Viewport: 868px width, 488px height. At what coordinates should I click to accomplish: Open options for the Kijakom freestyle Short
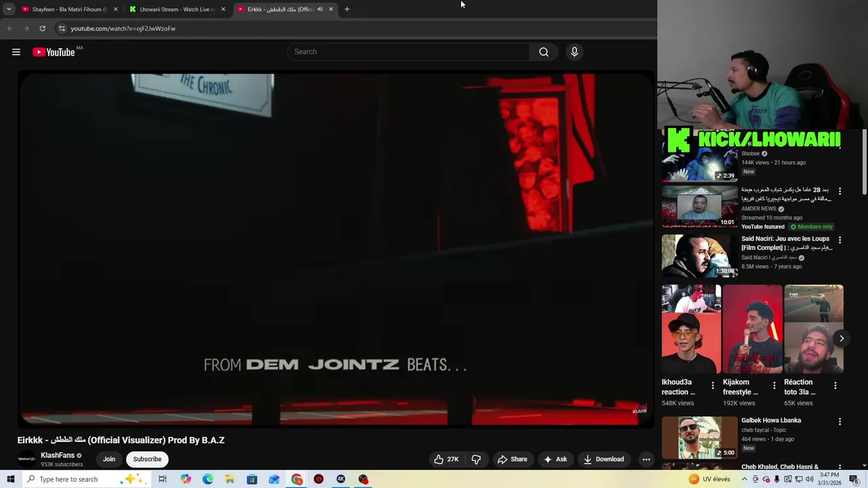click(774, 386)
